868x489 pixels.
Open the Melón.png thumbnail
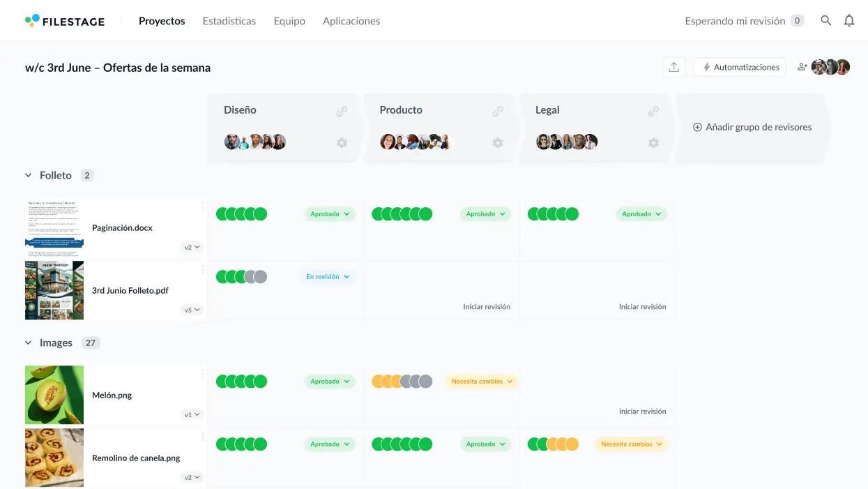point(54,395)
